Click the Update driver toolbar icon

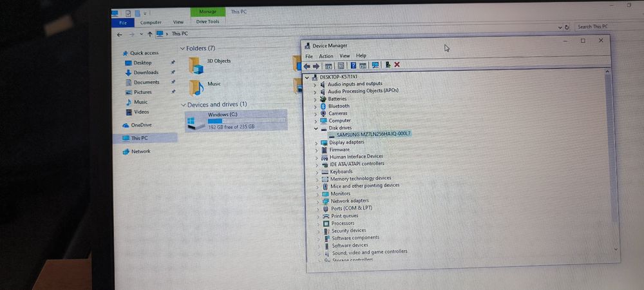[387, 64]
